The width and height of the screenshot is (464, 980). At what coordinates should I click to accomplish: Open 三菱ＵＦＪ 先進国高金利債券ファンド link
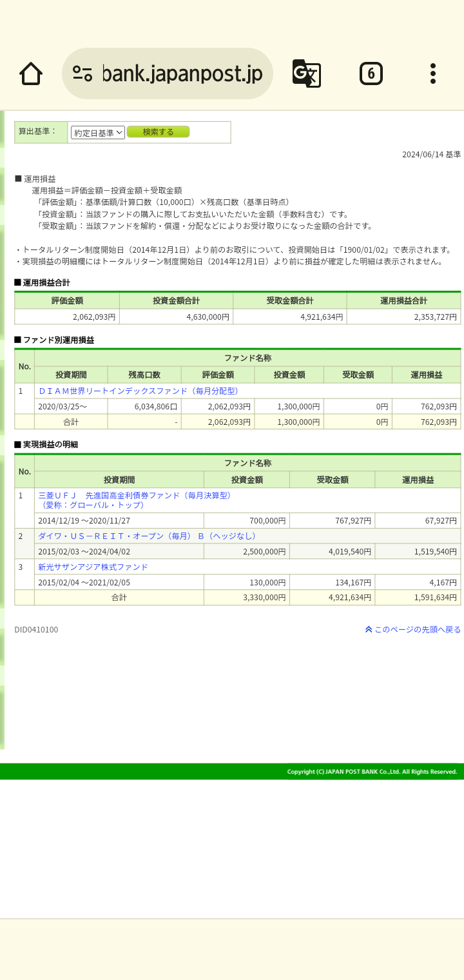coord(134,500)
